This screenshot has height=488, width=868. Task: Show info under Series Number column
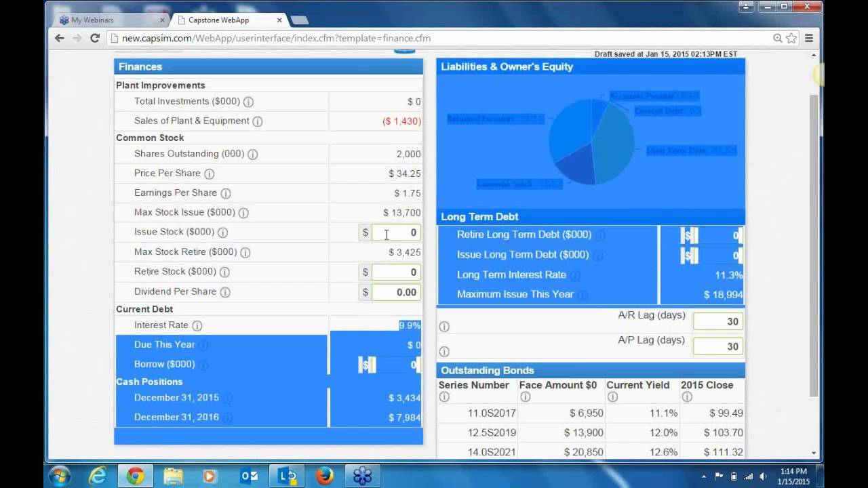click(444, 397)
